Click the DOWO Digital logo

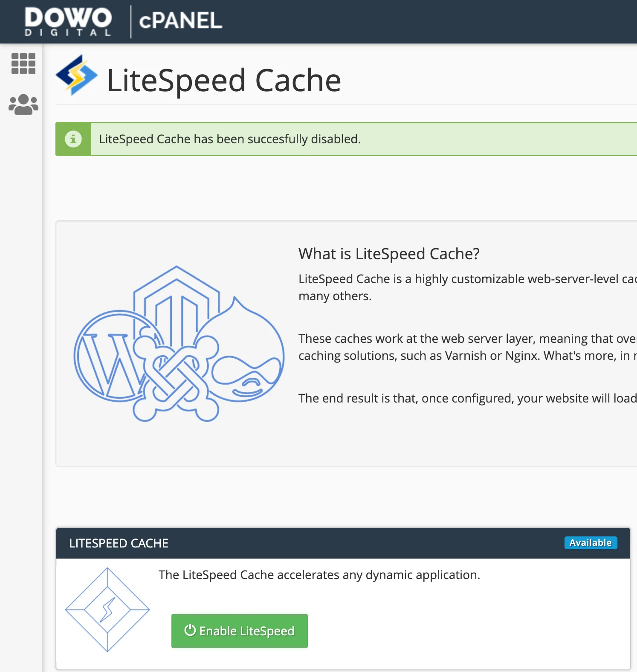point(68,22)
